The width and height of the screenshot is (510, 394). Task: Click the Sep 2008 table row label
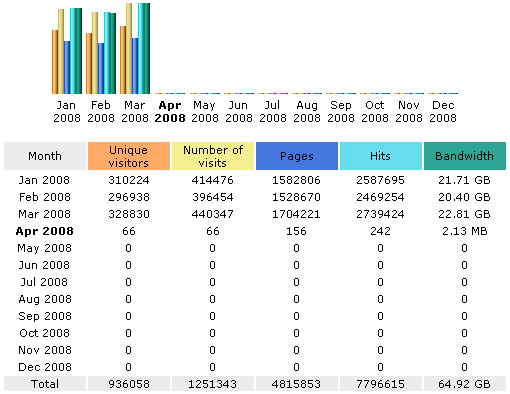pos(45,316)
